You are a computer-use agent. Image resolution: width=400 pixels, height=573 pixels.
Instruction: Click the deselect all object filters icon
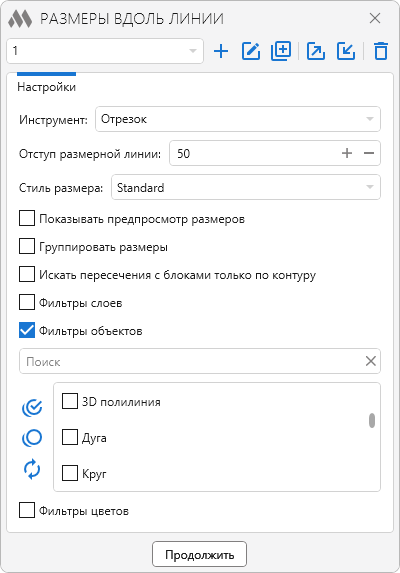click(x=32, y=438)
